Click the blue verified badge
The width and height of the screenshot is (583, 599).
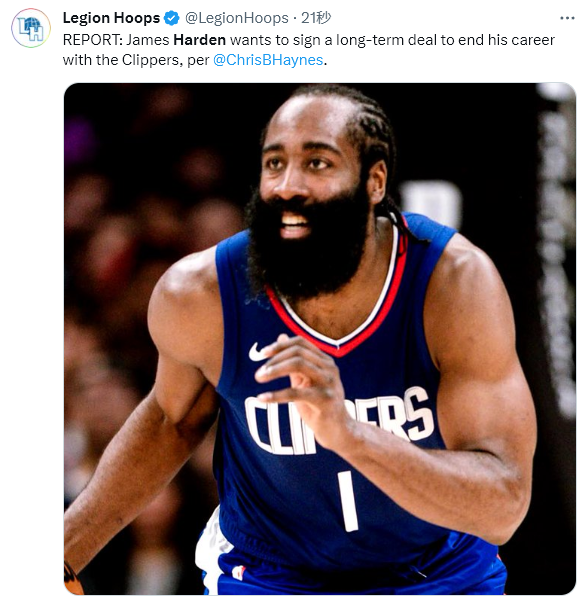point(172,18)
